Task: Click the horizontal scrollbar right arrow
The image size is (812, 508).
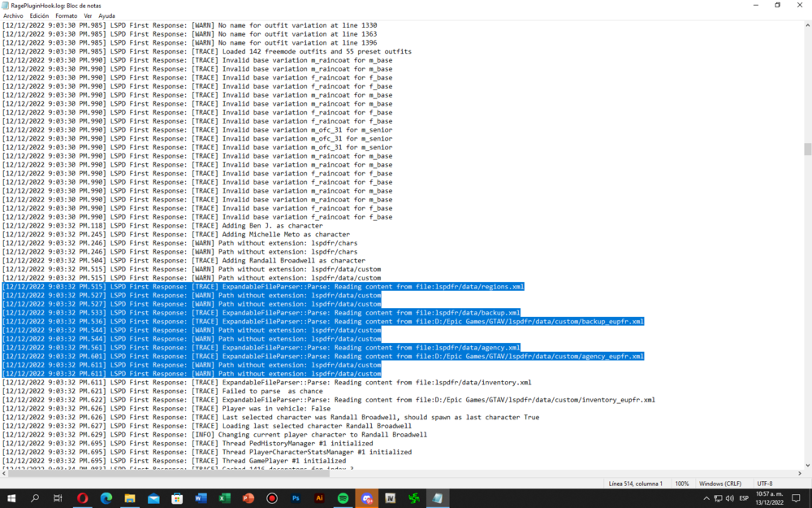Action: [x=800, y=473]
